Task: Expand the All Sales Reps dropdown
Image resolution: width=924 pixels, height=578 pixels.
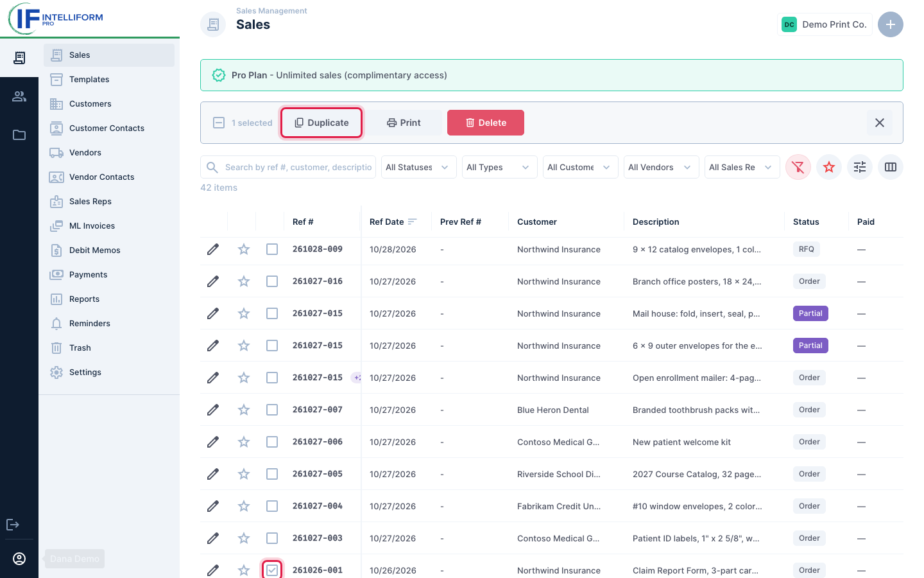Action: coord(742,167)
